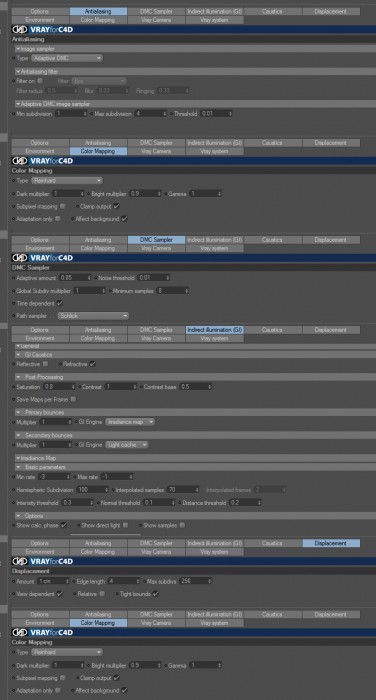This screenshot has width=376, height=700.
Task: Open the Options tab in the Antialiasing panel
Action: tap(40, 12)
